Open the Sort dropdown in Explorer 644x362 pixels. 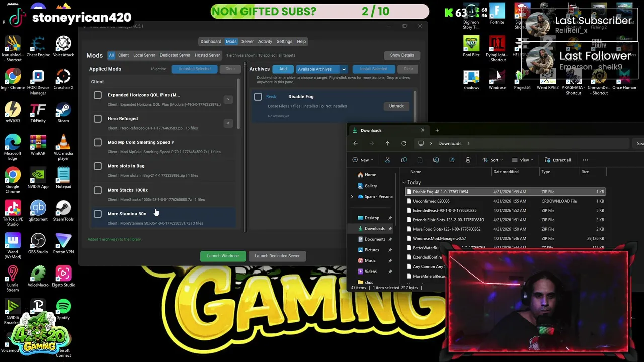[493, 160]
